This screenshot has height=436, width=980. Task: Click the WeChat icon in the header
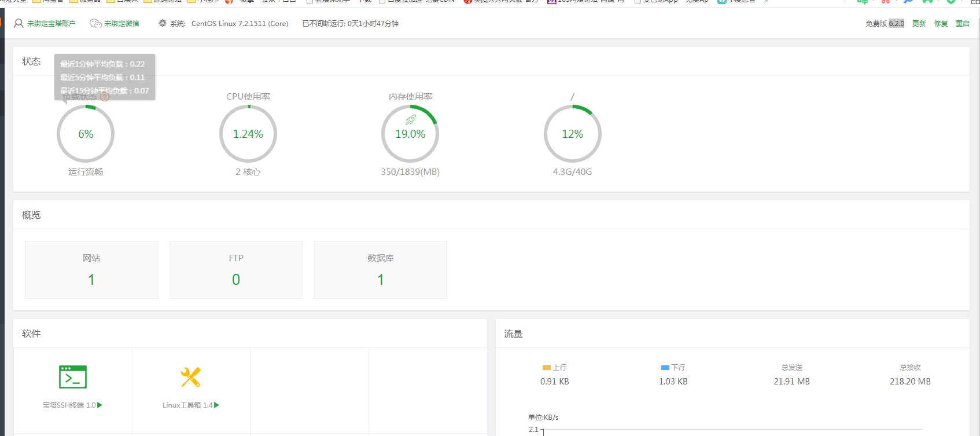95,23
